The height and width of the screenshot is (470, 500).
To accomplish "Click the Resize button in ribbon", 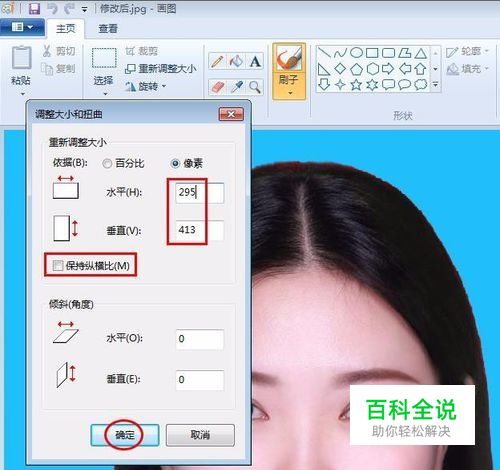I will (x=161, y=69).
